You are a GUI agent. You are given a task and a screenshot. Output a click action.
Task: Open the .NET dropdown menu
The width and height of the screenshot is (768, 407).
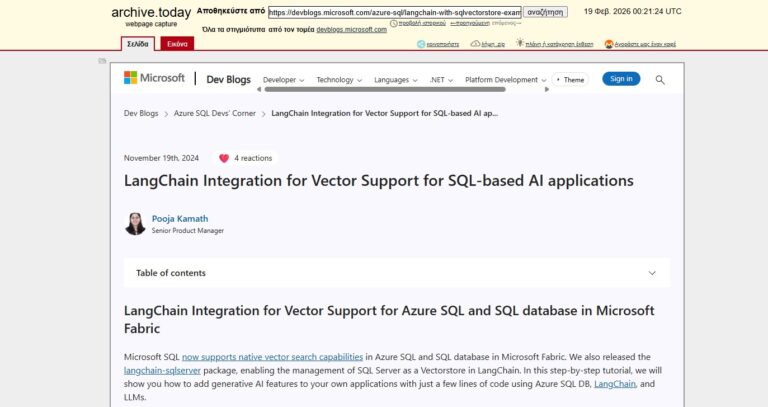tap(442, 80)
